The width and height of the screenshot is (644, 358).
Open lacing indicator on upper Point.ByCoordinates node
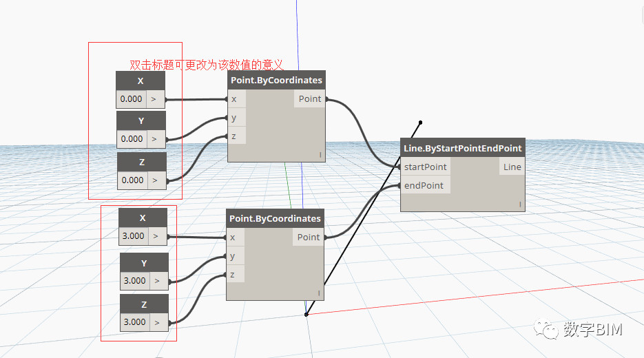click(x=320, y=155)
